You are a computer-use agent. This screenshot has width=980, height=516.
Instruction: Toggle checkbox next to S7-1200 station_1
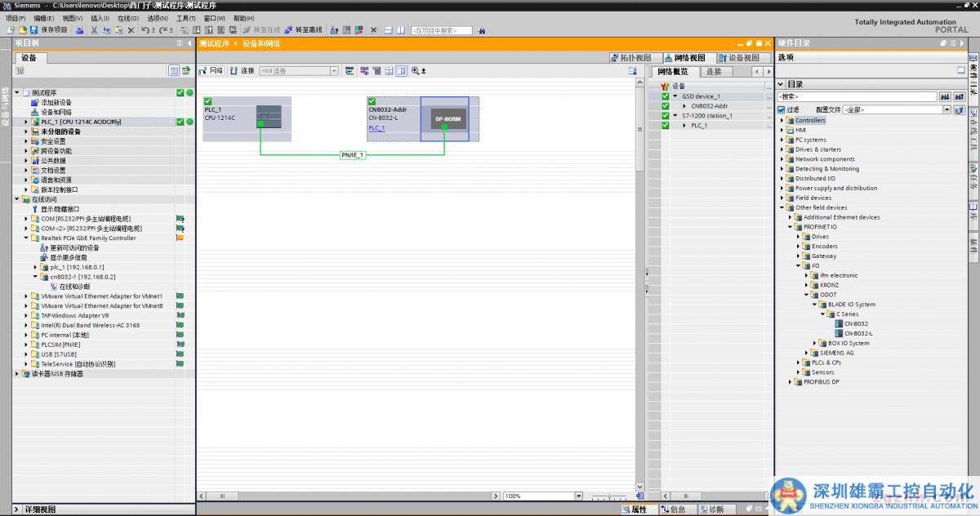coord(665,116)
